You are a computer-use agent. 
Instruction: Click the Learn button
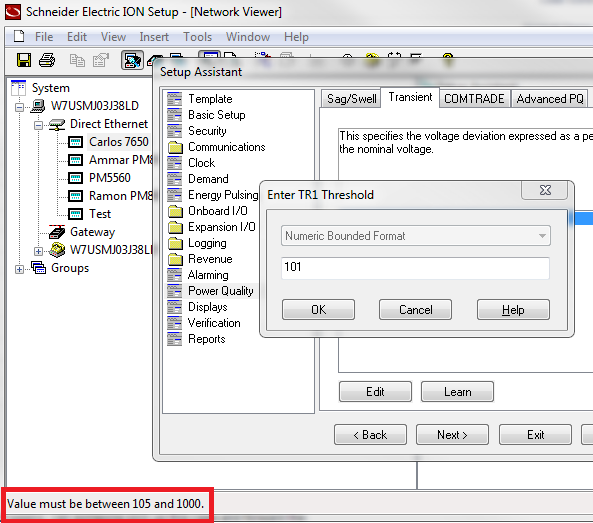[x=457, y=391]
